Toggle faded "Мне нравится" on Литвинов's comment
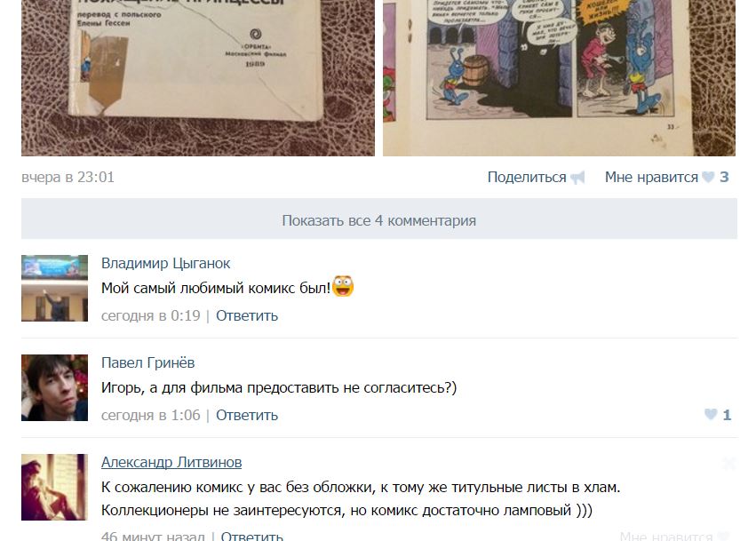756x541 pixels. click(666, 536)
